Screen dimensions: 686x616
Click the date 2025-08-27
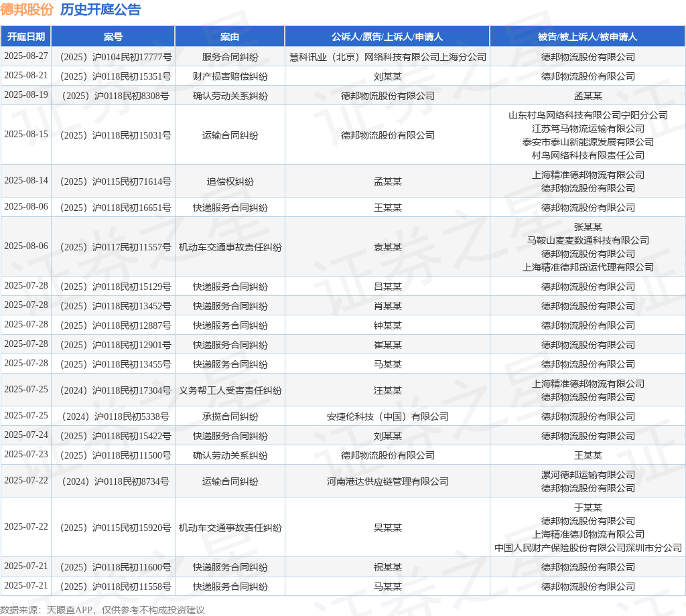(x=26, y=56)
